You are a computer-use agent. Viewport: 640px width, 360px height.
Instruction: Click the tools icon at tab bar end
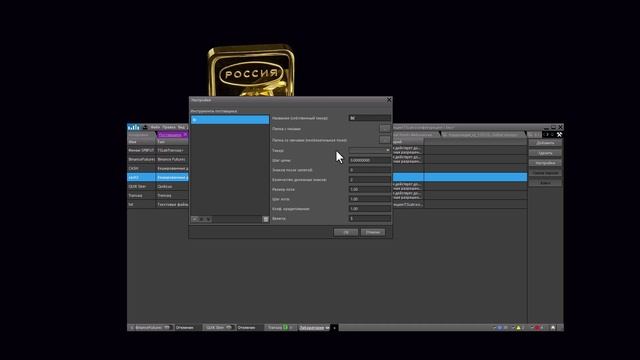tap(559, 135)
